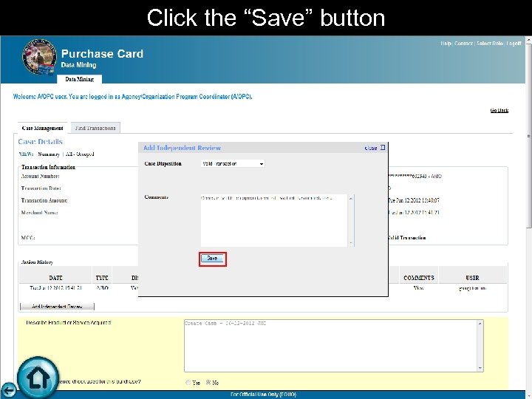
Task: Click the View comments link in Action History
Action: coord(419,288)
